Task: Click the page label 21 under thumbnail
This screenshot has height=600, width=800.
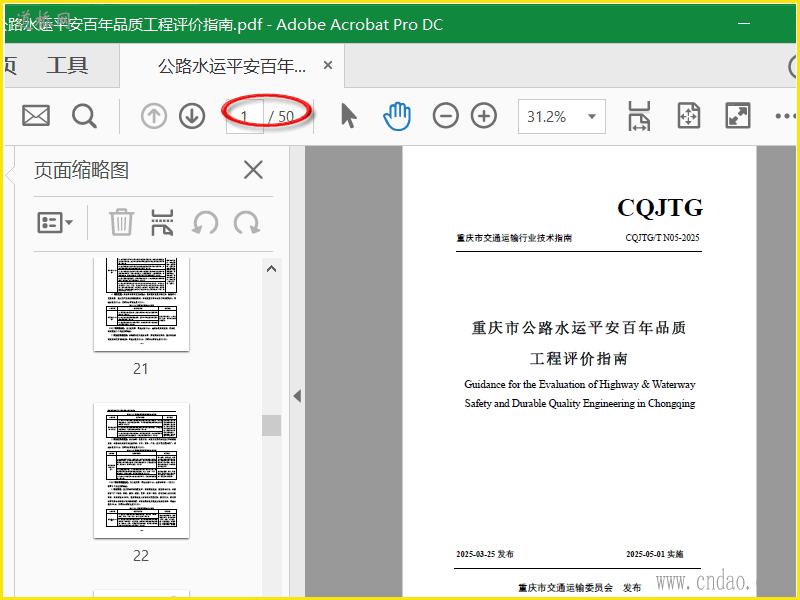Action: tap(141, 368)
